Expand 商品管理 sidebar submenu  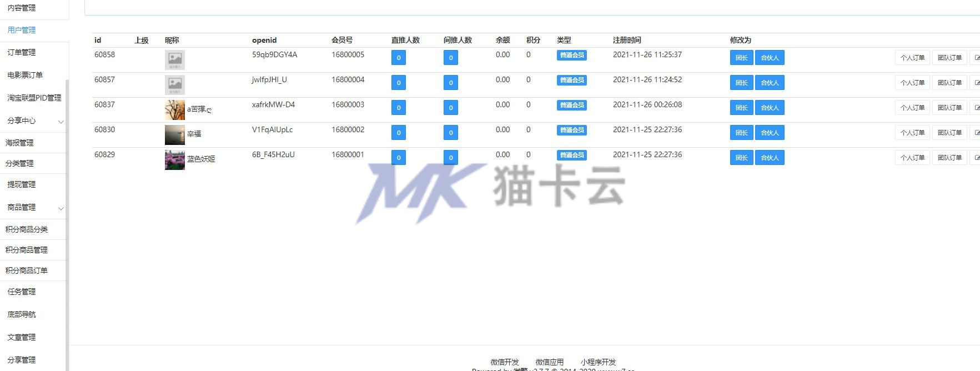[61, 208]
